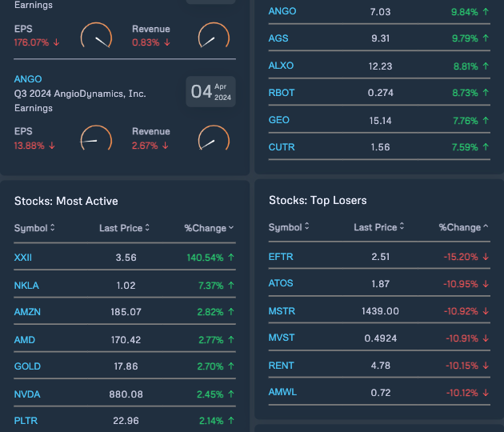
Task: Click EFTR -15.20% change value
Action: [x=466, y=257]
